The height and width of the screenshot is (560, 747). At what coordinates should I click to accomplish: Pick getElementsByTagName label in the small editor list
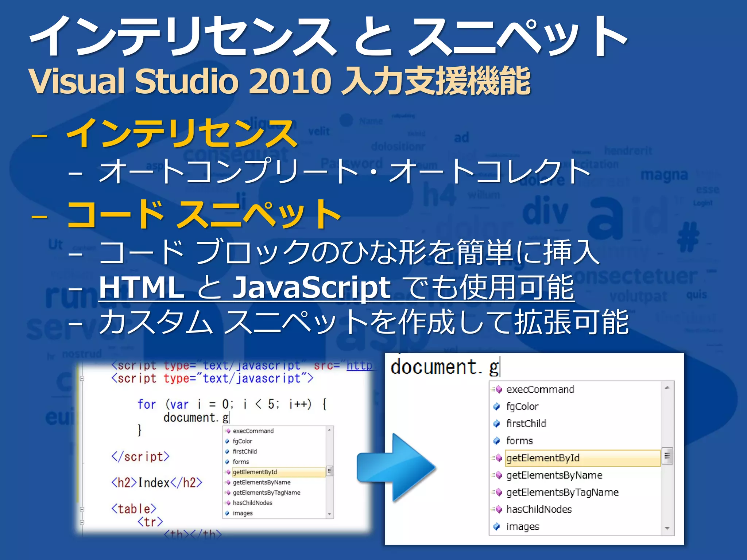click(267, 493)
